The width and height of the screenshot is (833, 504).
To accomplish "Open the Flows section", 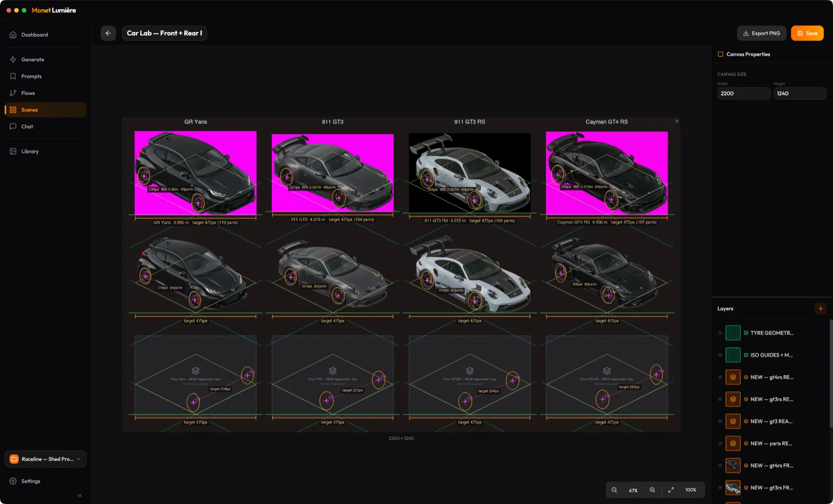I will click(x=46, y=93).
